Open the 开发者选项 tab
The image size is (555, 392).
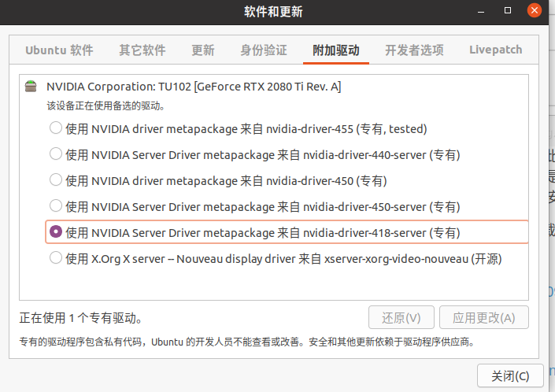[414, 50]
